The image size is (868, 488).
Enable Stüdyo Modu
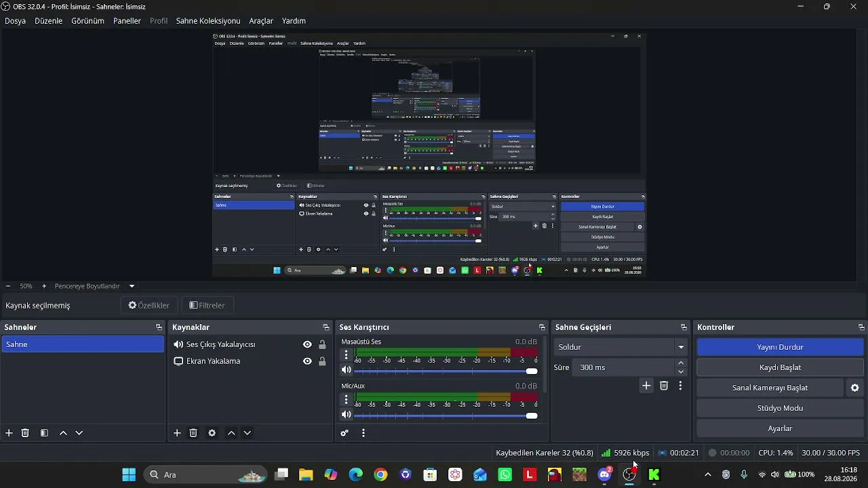click(x=780, y=408)
